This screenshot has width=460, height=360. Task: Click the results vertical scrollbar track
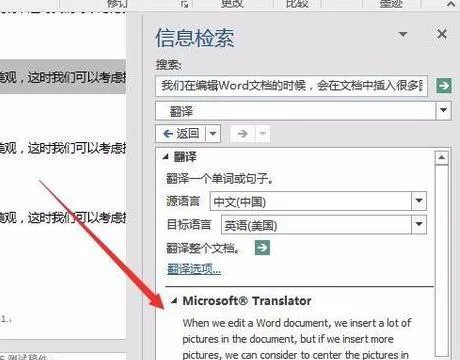click(442, 260)
